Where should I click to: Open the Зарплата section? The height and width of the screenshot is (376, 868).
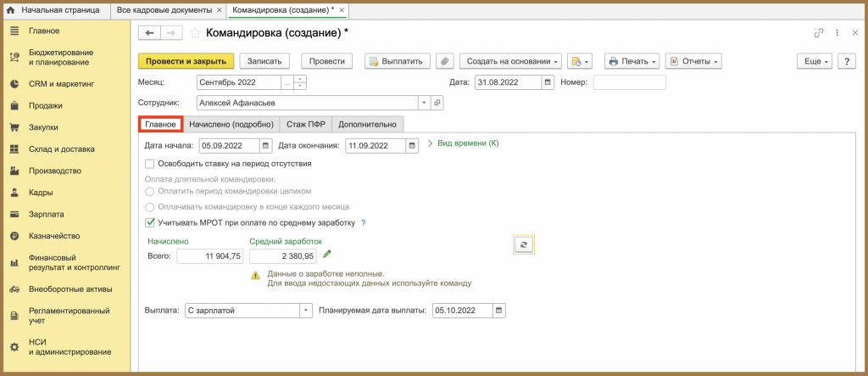(x=47, y=214)
